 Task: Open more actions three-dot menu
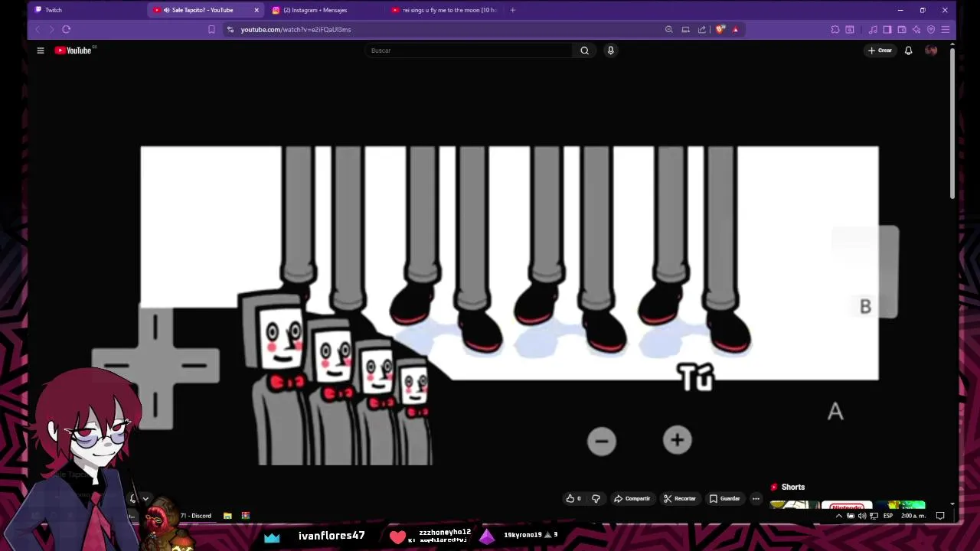pyautogui.click(x=756, y=498)
